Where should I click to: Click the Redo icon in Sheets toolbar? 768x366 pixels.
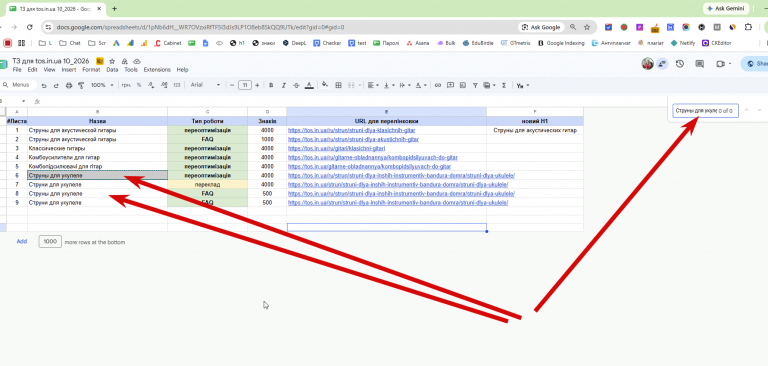(56, 85)
